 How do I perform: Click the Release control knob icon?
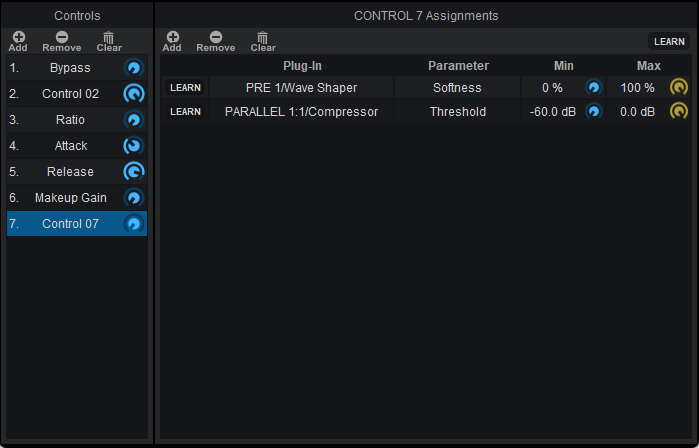tap(134, 172)
